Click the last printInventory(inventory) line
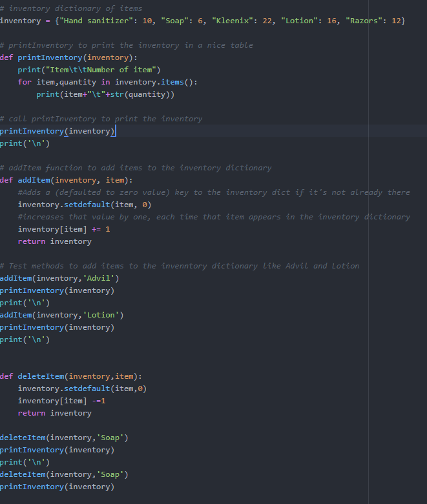The height and width of the screenshot is (504, 427). [57, 487]
